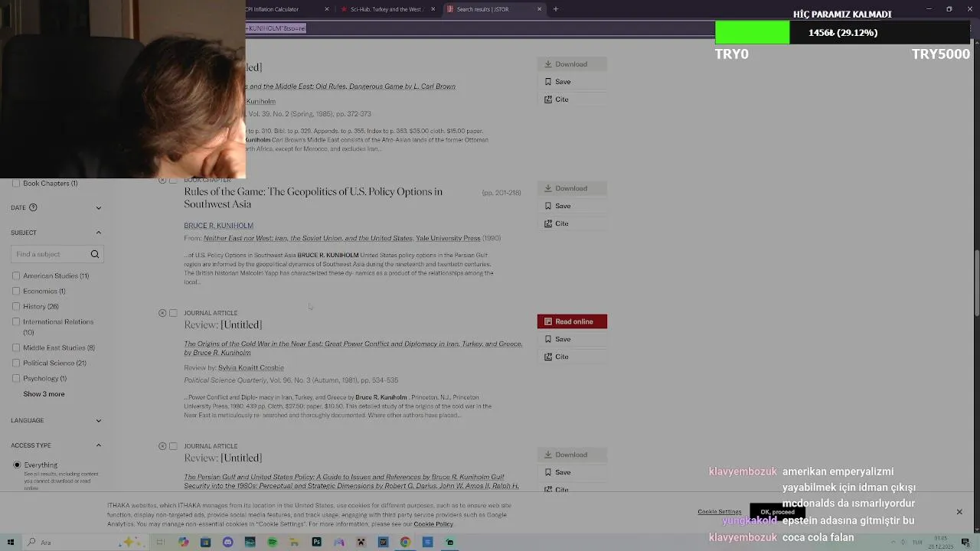Click the browser address bar
The width and height of the screenshot is (980, 551).
click(x=479, y=28)
